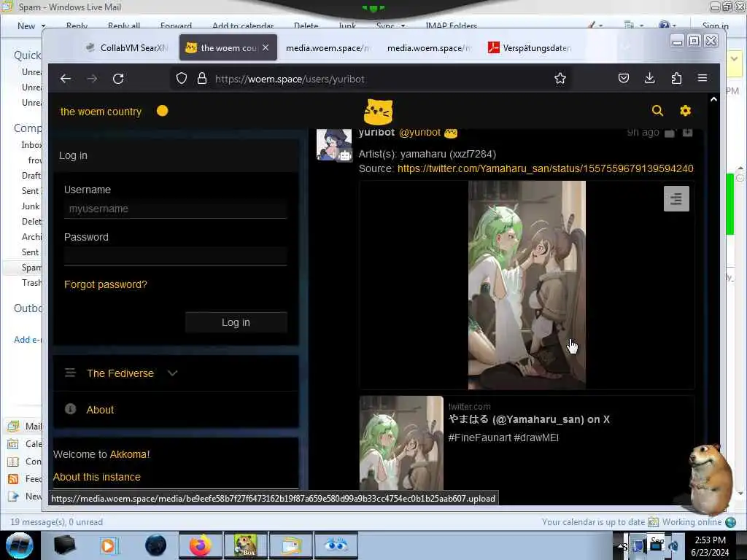Expand post with plus icon

(x=687, y=133)
